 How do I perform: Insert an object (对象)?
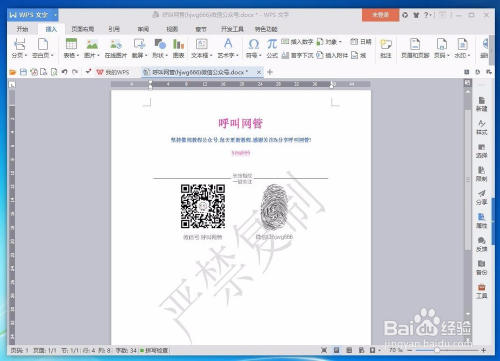tap(329, 42)
